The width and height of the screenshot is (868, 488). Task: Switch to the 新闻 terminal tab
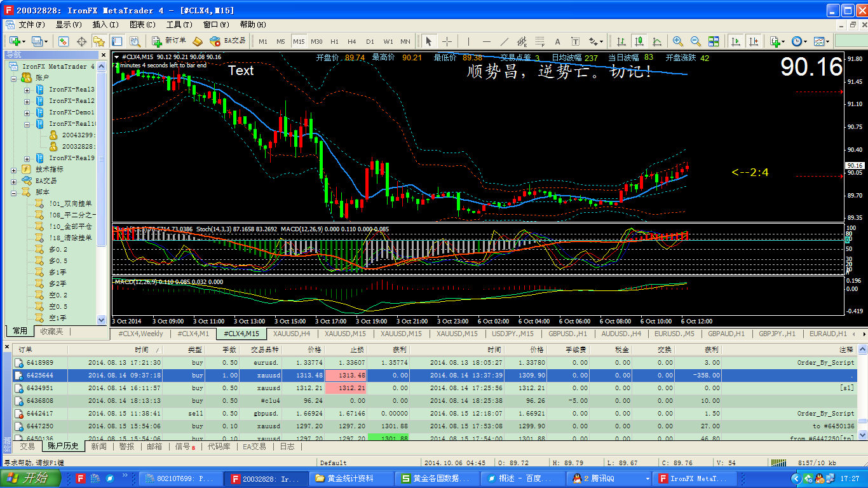pos(98,447)
